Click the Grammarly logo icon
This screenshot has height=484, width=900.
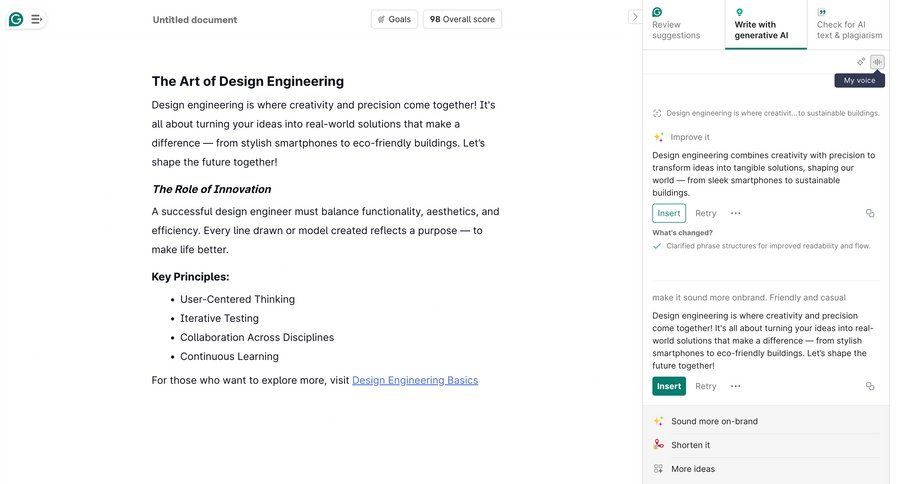click(16, 20)
